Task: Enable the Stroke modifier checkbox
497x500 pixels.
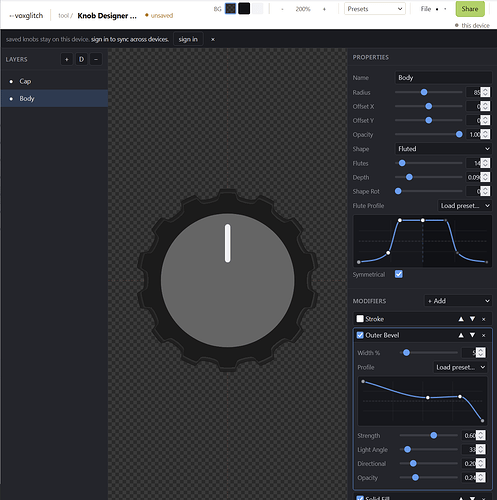Action: [x=360, y=319]
